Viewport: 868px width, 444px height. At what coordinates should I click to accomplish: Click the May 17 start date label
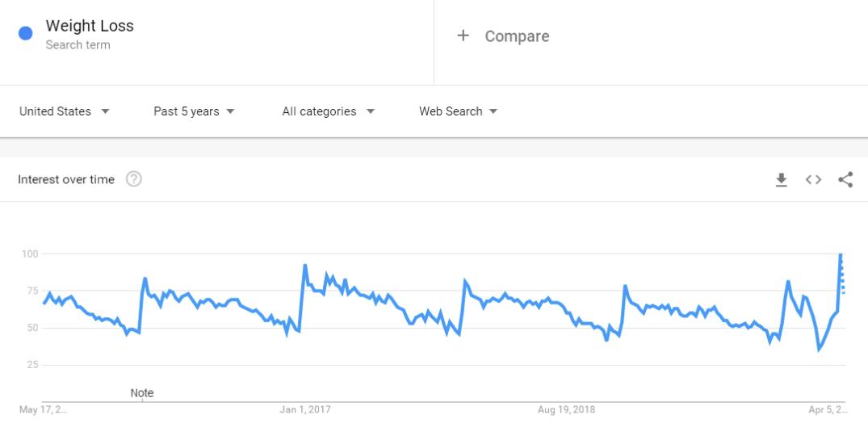point(43,409)
